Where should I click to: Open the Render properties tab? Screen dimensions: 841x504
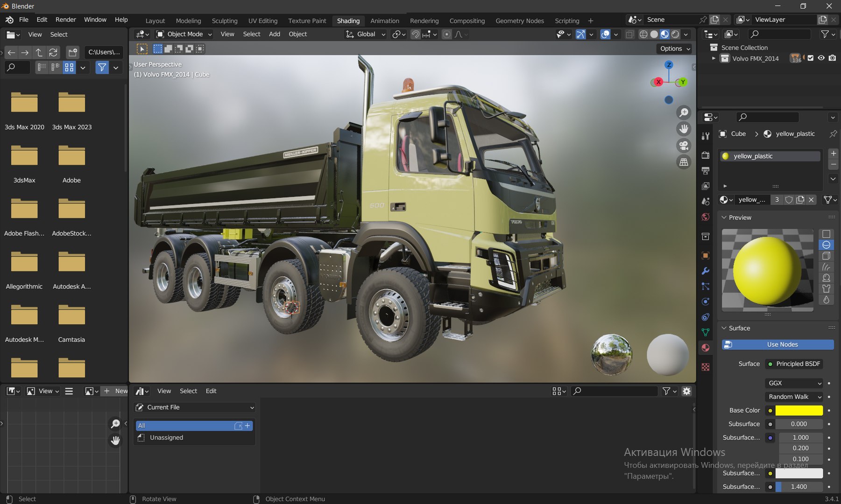(706, 155)
